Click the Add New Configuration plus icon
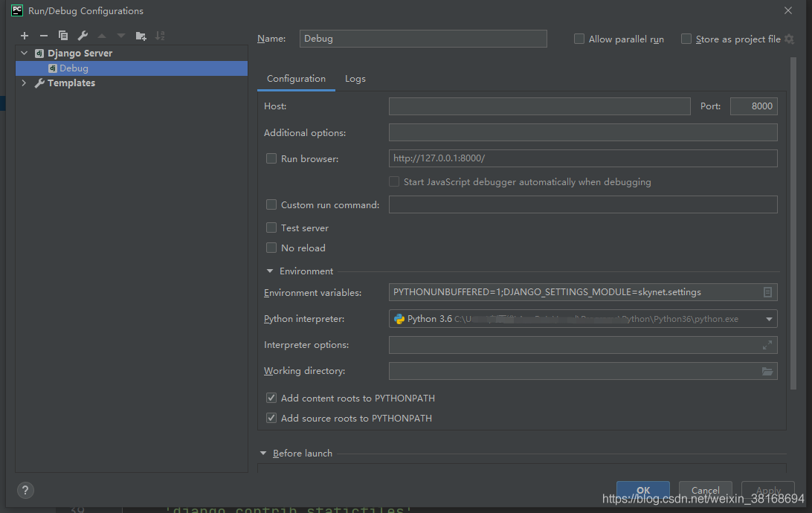This screenshot has width=812, height=513. click(x=25, y=36)
